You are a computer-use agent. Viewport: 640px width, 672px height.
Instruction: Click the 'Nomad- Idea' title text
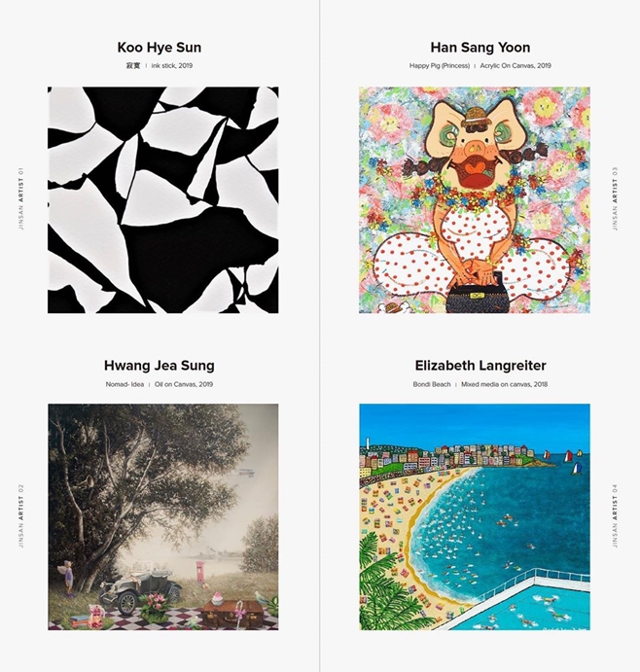tap(124, 384)
